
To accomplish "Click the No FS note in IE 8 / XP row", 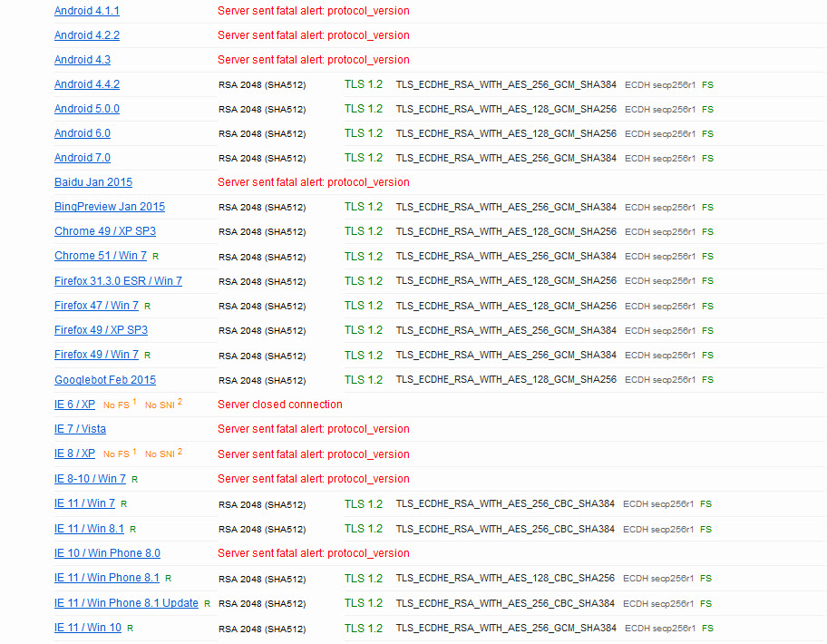I will (120, 454).
